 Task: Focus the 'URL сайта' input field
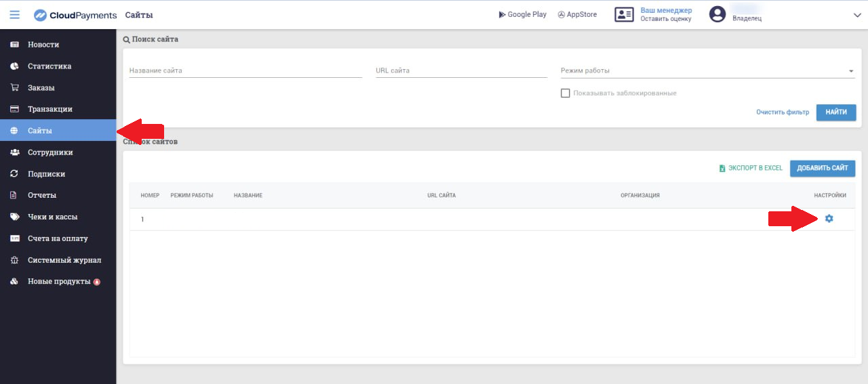point(460,70)
